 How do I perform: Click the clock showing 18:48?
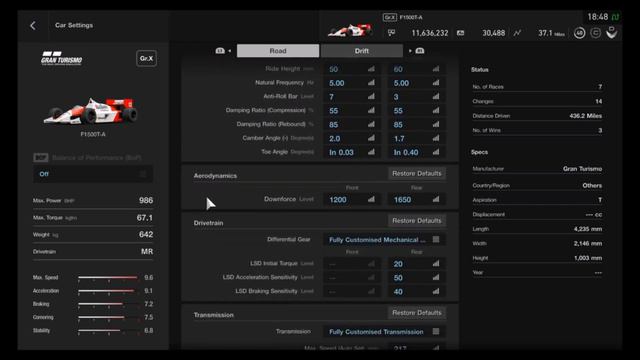[x=598, y=17]
